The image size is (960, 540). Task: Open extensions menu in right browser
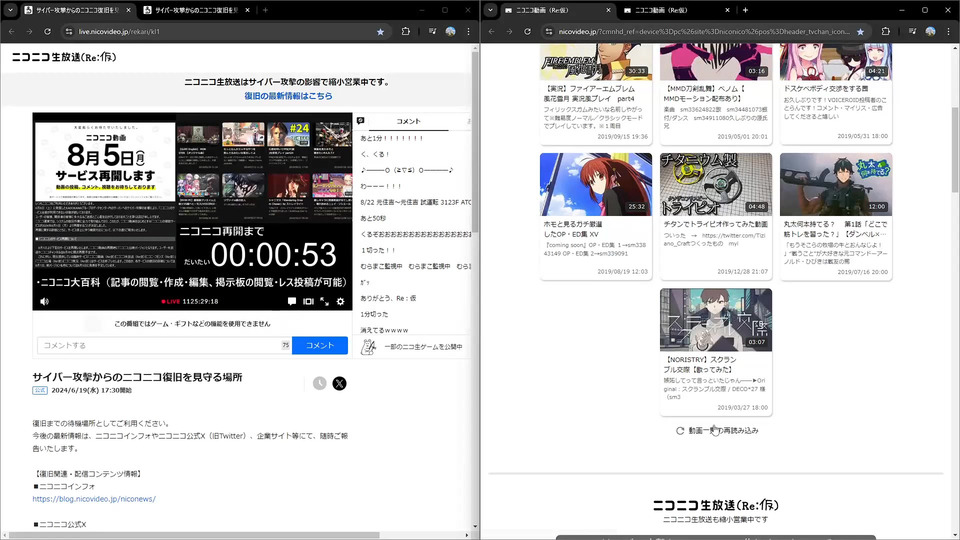tap(885, 31)
